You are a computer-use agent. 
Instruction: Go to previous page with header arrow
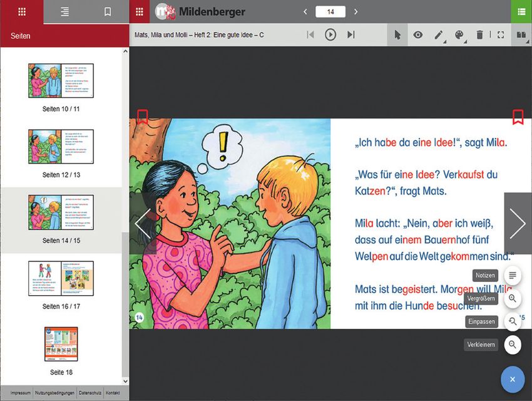(x=305, y=12)
